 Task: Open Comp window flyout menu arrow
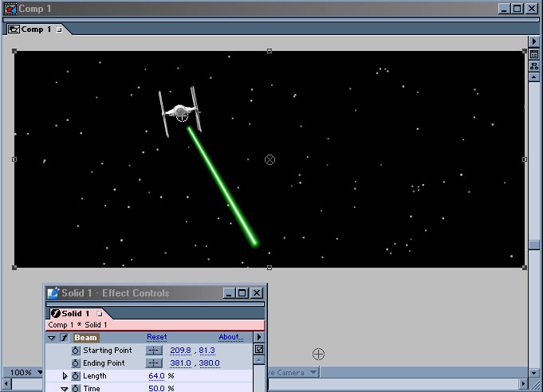click(x=534, y=41)
